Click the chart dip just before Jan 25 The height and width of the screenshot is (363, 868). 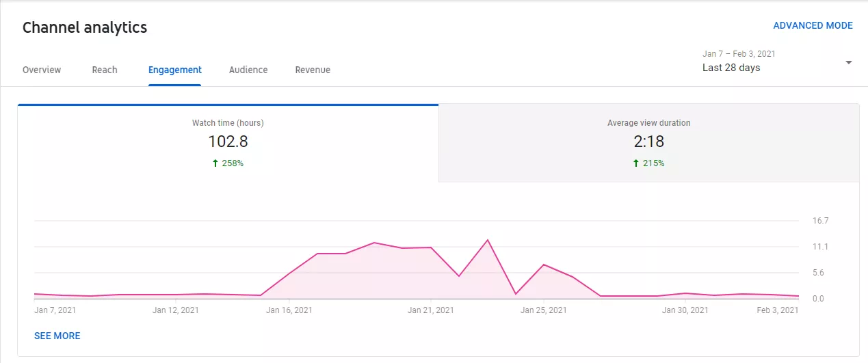point(516,294)
